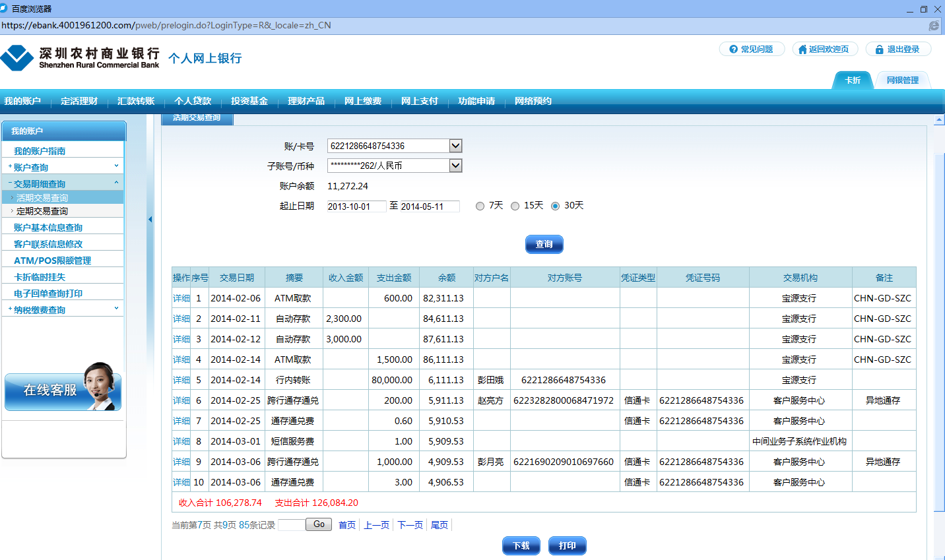
Task: Open the 常见问题 help link
Action: click(752, 49)
